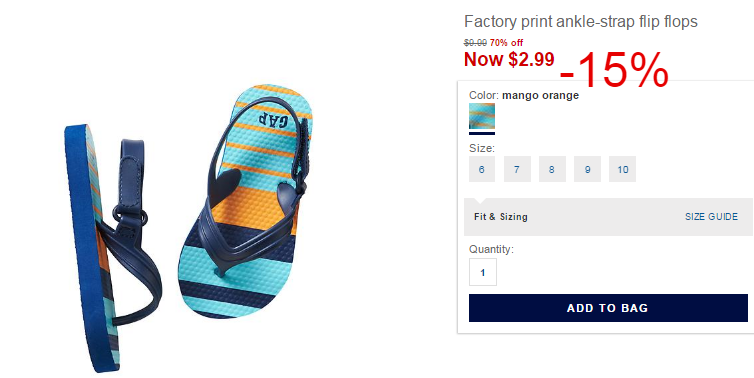Click the red -15% discount label

coord(614,71)
